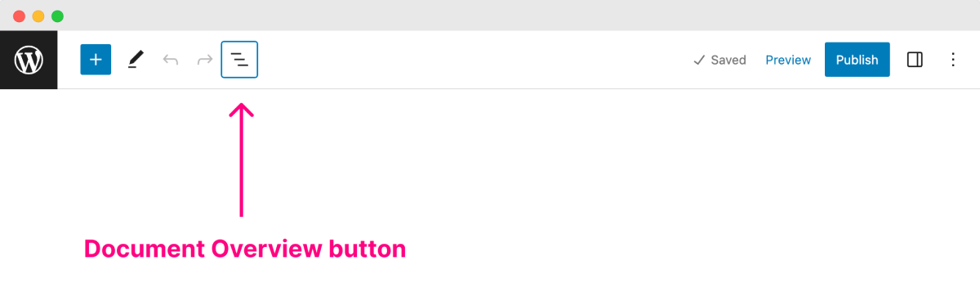Select the Tools pencil icon
The height and width of the screenshot is (301, 980).
tap(136, 60)
